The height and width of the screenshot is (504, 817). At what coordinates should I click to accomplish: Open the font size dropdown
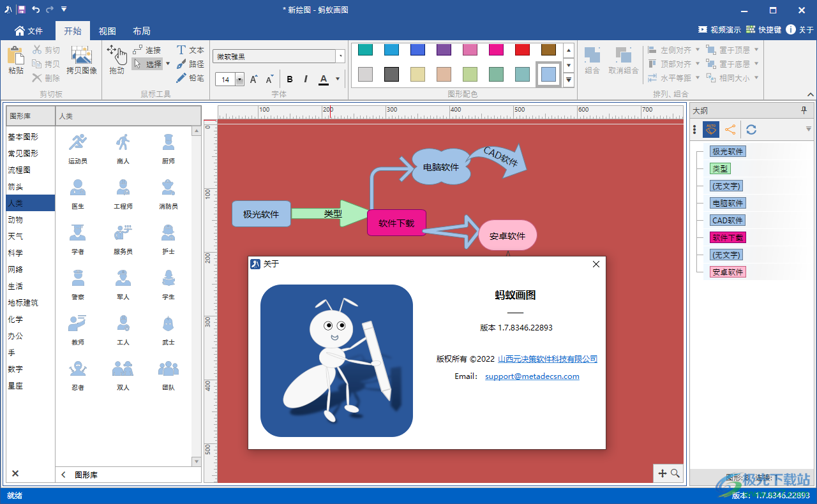pos(240,80)
